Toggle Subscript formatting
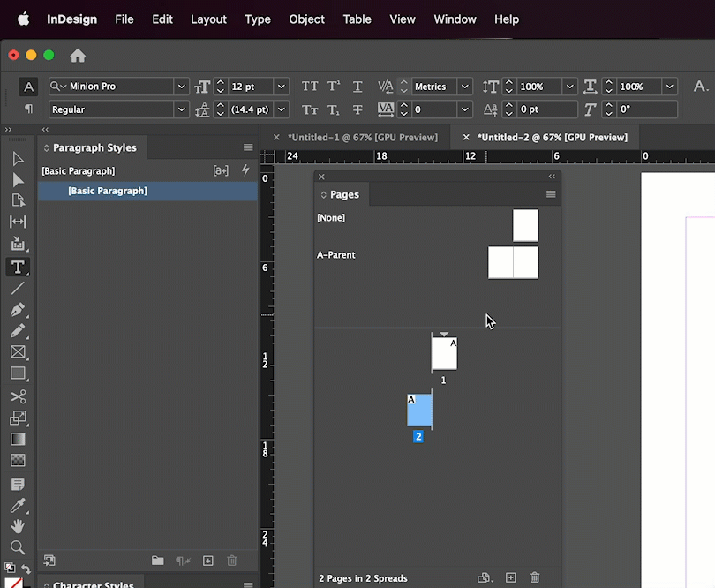715x588 pixels. point(334,109)
